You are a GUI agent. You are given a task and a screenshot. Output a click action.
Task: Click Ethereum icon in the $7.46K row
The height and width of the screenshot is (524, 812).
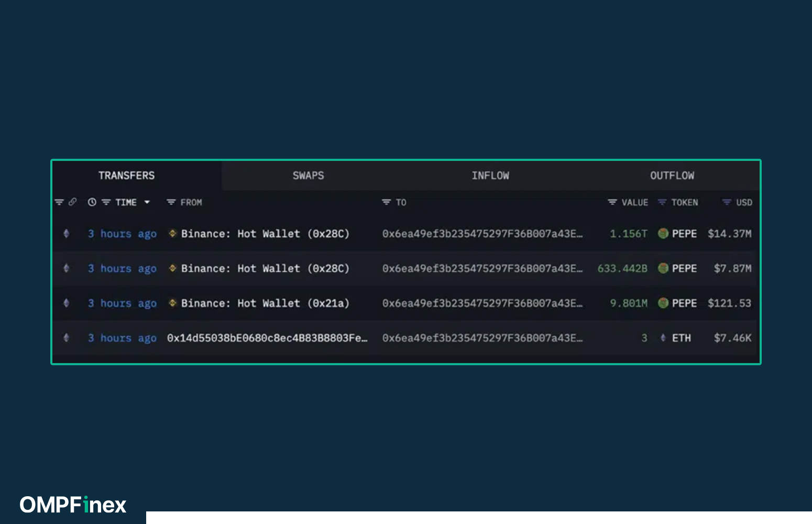(x=67, y=338)
